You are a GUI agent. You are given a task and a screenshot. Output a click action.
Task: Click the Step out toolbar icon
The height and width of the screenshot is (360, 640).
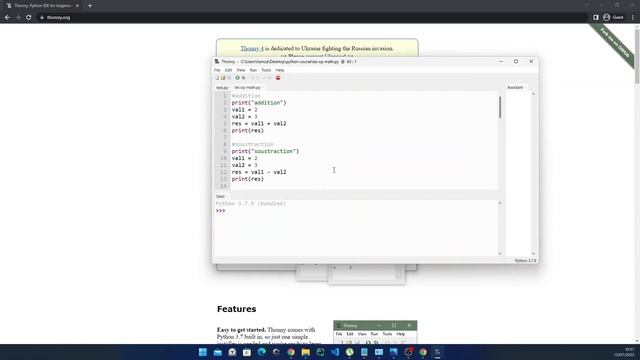[263, 78]
